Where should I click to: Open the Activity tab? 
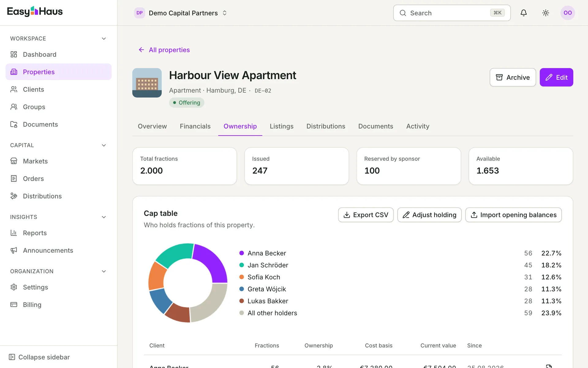tap(418, 126)
